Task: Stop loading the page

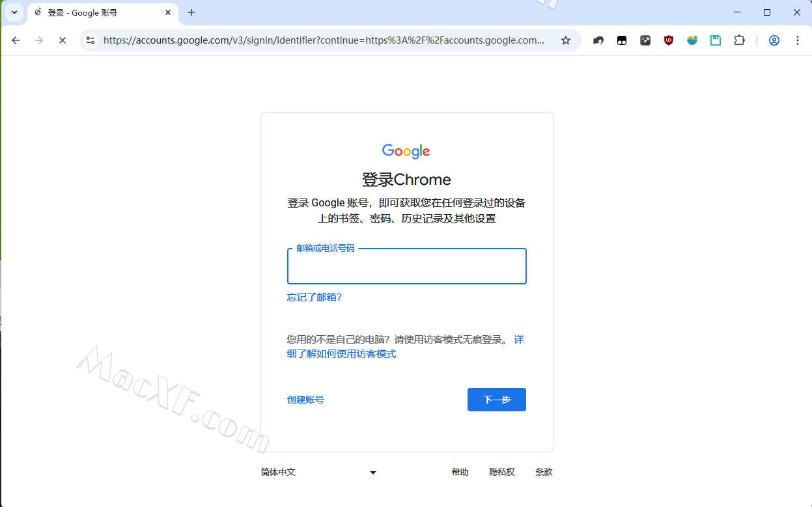Action: [x=63, y=40]
